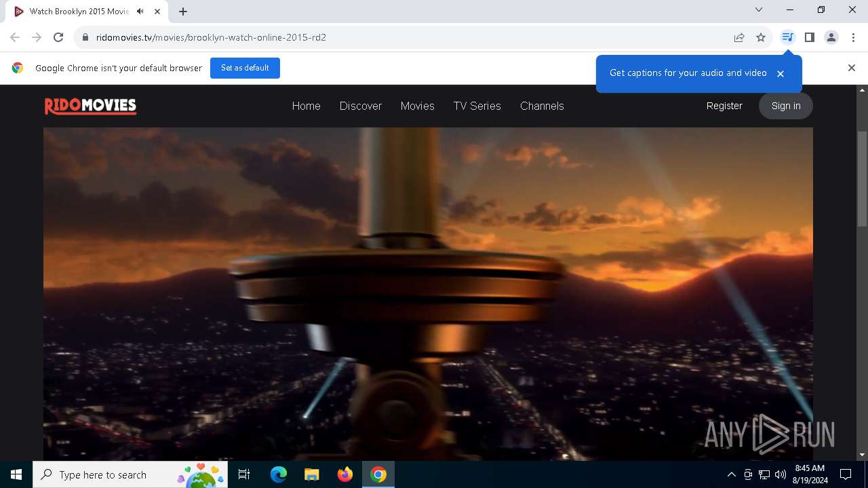Screen dimensions: 868x488
Task: Launch Firefox from taskbar
Action: click(x=345, y=474)
